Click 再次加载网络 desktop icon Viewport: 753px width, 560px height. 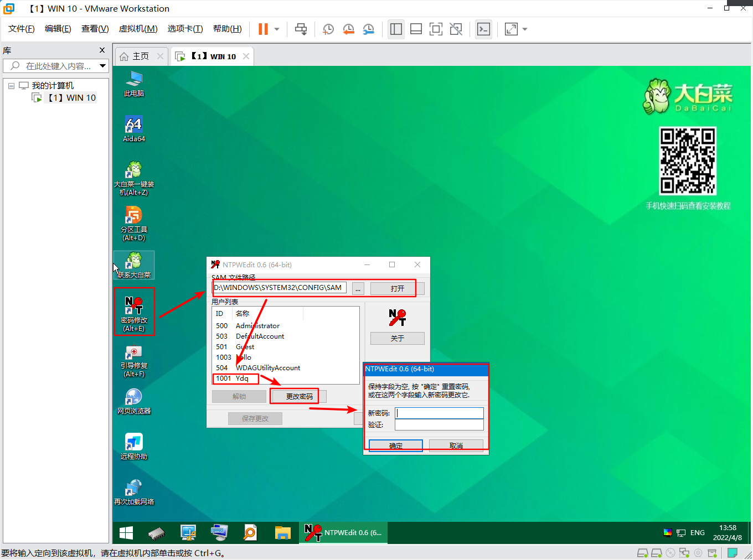[133, 492]
